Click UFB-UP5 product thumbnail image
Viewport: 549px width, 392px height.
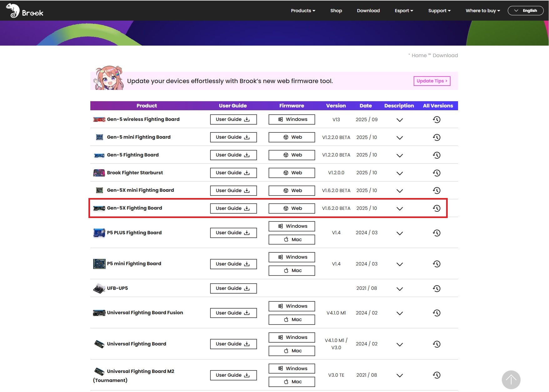pos(99,289)
